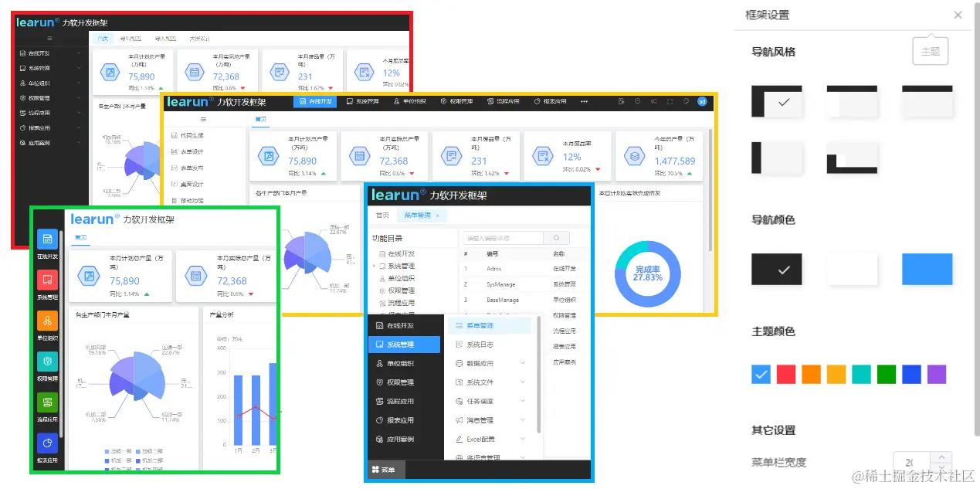This screenshot has height=489, width=980.
Task: Expand 消息管理 submenu chevron in blue-bordered window
Action: pos(523,420)
